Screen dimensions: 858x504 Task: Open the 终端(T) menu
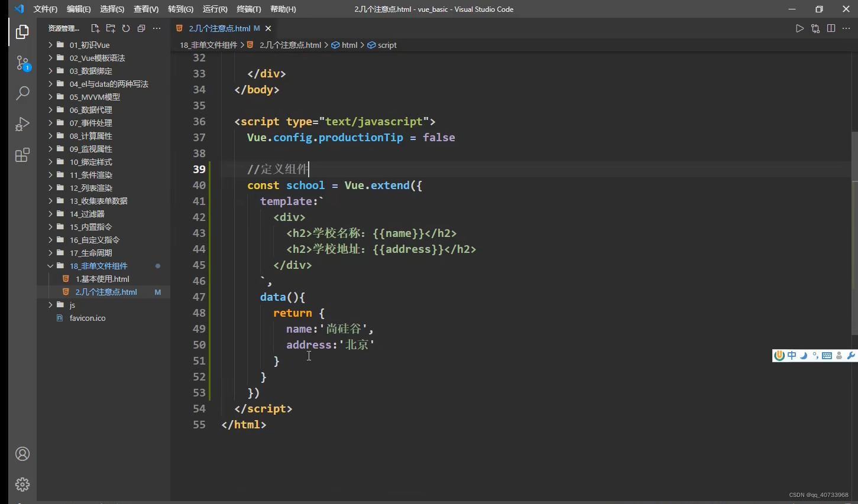point(248,9)
